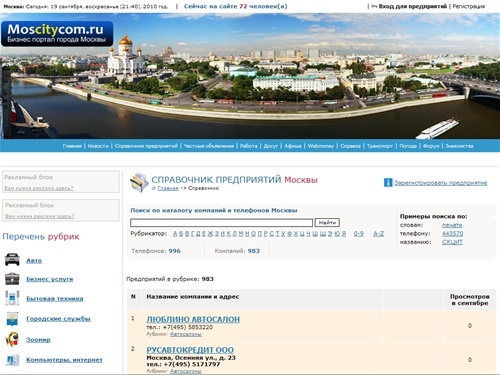Click the 'Компаний: 983' counter text
This screenshot has height=375, width=500.
(237, 251)
